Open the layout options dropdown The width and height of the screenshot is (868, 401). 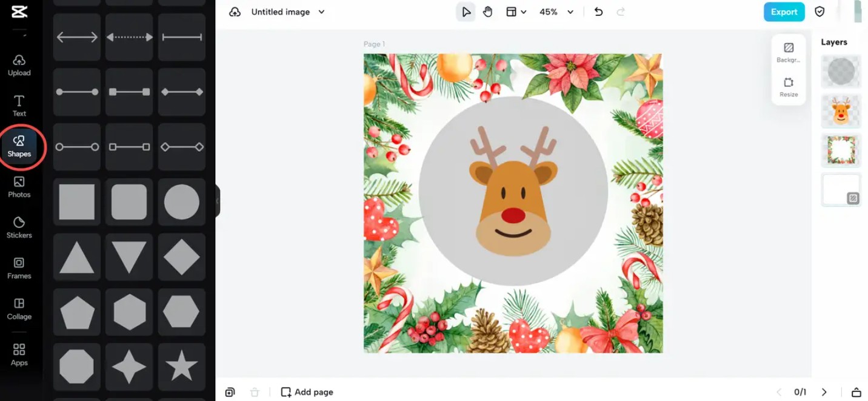[x=516, y=12]
